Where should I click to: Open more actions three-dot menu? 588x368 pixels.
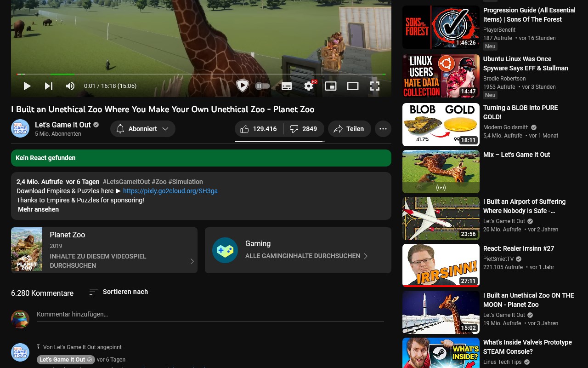pyautogui.click(x=383, y=129)
